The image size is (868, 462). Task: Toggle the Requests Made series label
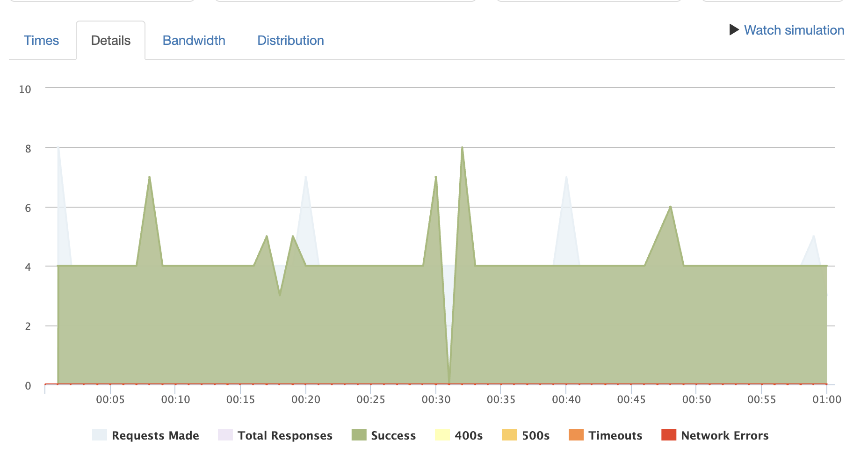155,436
